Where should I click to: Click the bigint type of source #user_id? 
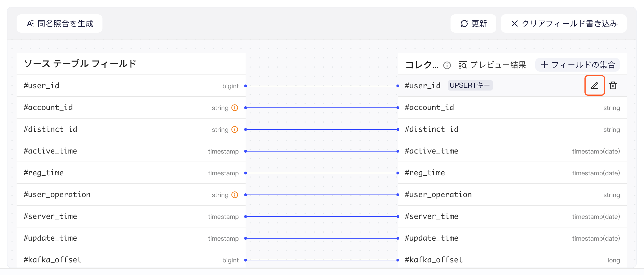click(230, 86)
